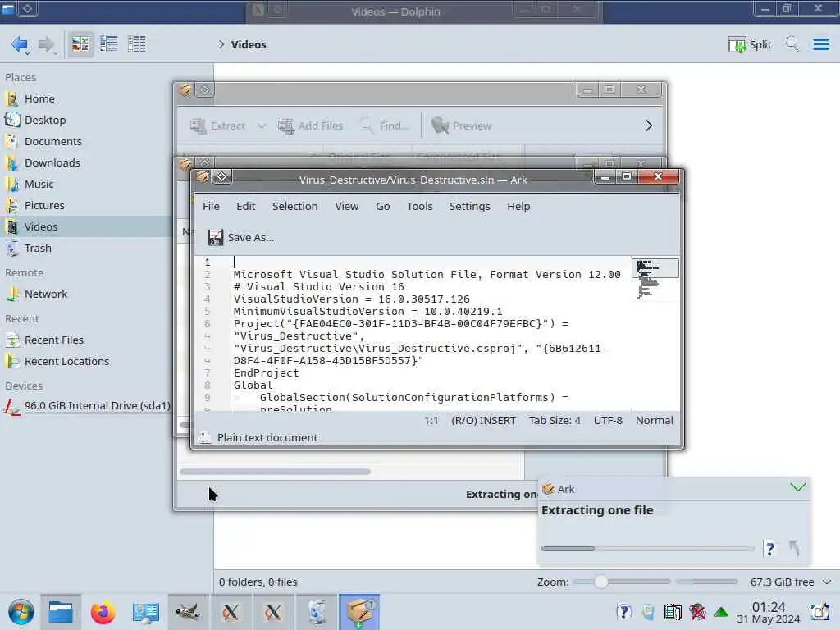Image resolution: width=840 pixels, height=630 pixels.
Task: Open Extract dropdown arrow in Ark
Action: tap(261, 126)
